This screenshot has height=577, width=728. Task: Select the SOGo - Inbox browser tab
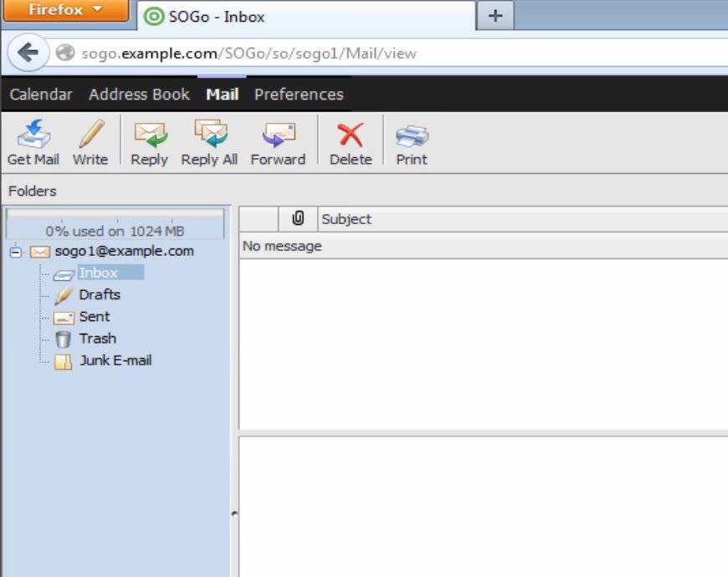pyautogui.click(x=306, y=17)
